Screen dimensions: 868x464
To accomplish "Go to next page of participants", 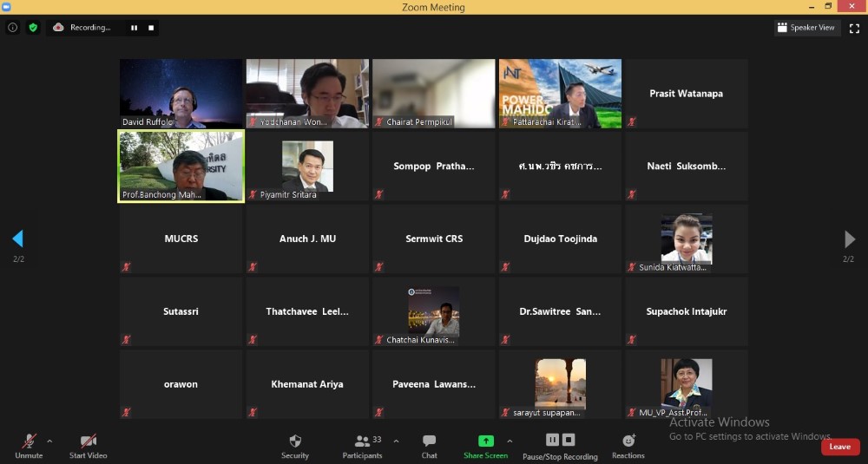I will click(x=850, y=239).
